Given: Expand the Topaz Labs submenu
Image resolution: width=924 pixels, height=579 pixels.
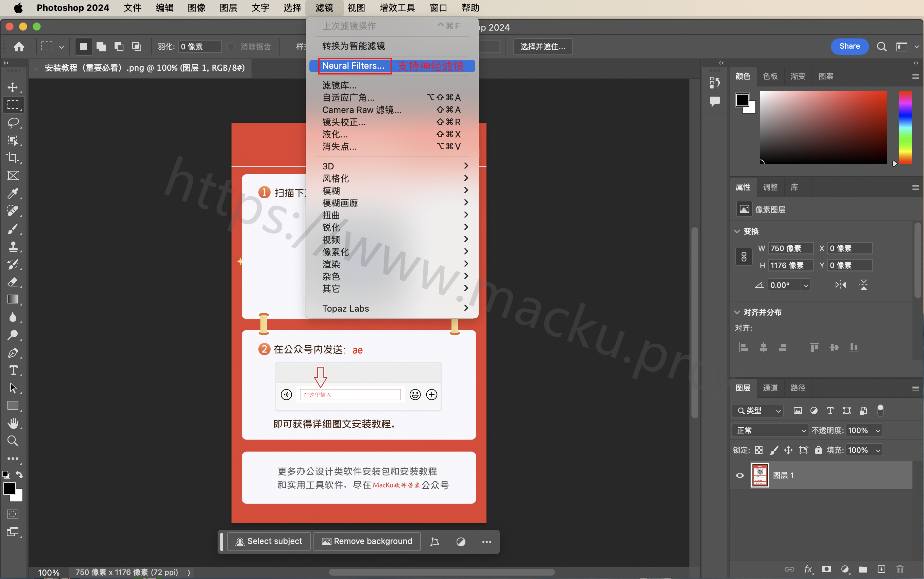Looking at the screenshot, I should click(392, 308).
